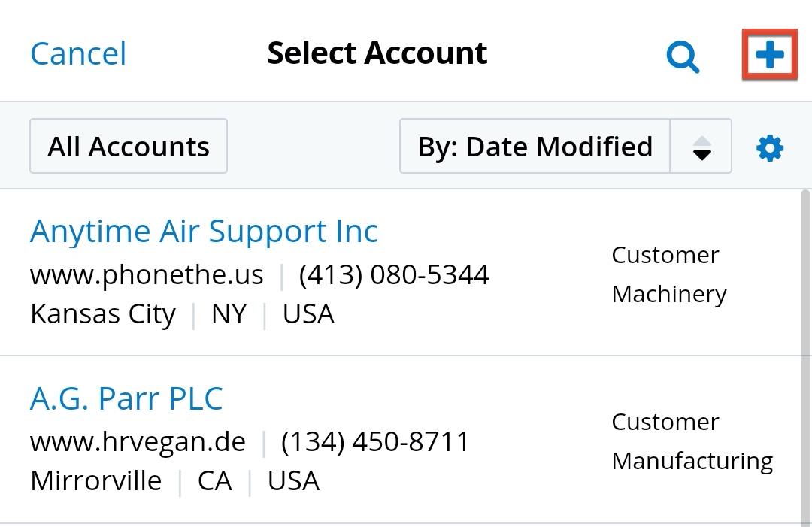Screen dimensions: 812x527
Task: Tap the plus icon to create account
Action: click(768, 55)
